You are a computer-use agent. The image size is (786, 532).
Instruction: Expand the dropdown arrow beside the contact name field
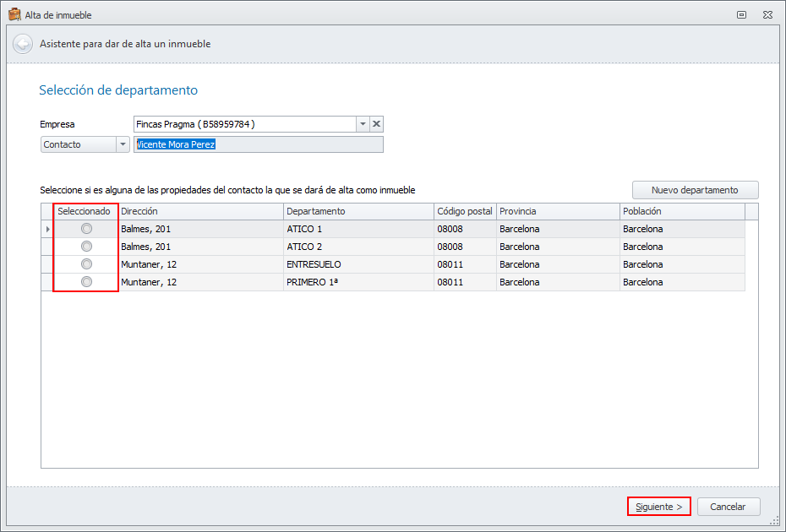point(123,144)
